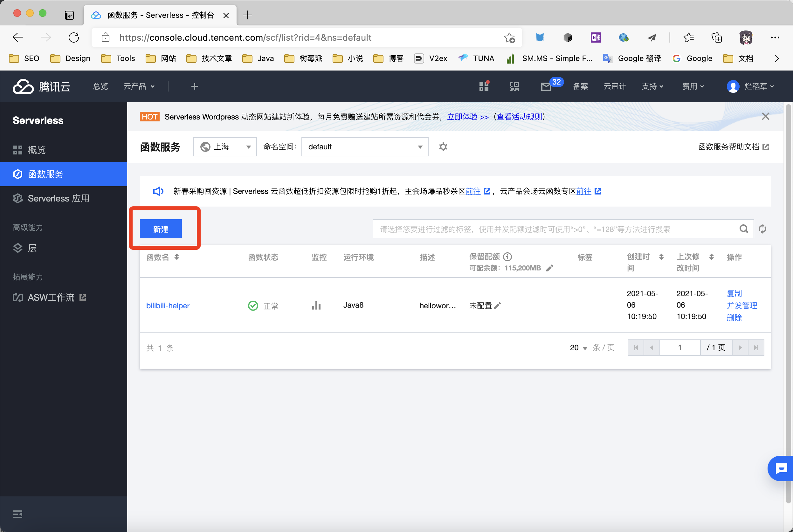Expand the 上海 region dropdown
793x532 pixels.
225,147
